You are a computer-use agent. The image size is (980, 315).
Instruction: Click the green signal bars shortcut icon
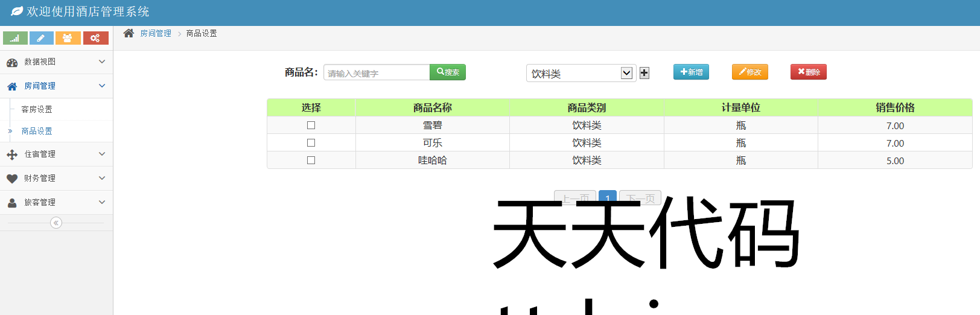tap(15, 38)
